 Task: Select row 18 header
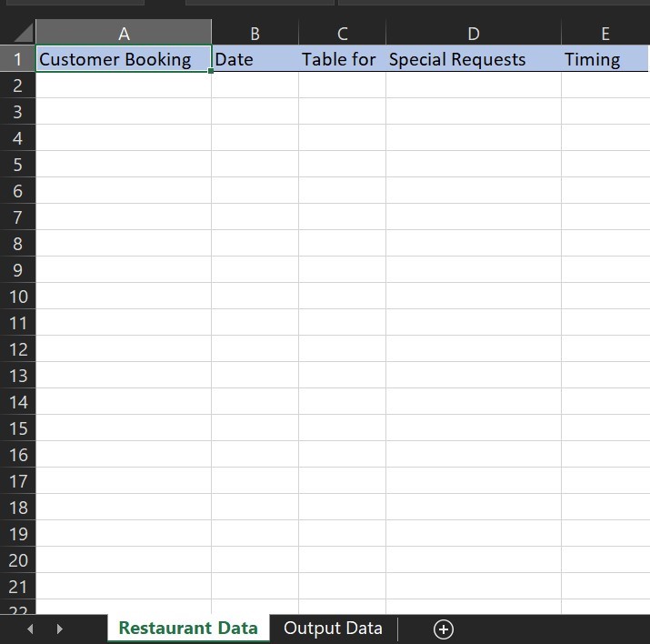click(17, 508)
